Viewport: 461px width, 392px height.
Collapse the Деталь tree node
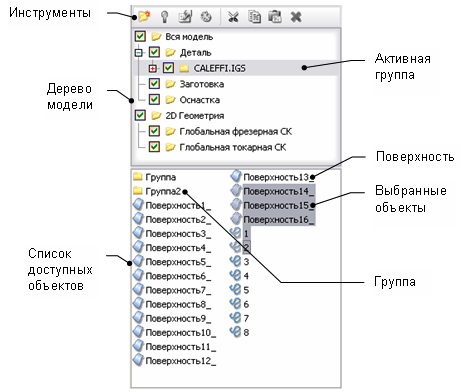tap(138, 53)
